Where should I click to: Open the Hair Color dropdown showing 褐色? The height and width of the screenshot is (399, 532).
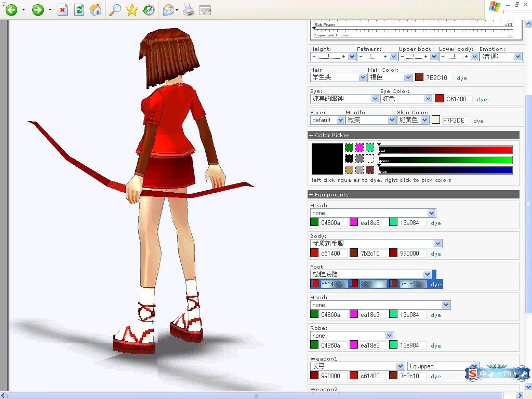coord(390,77)
